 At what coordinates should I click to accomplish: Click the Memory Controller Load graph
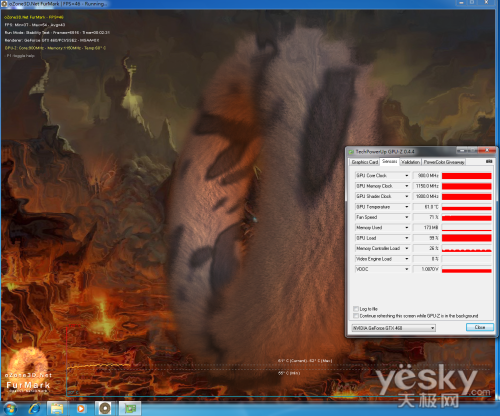pyautogui.click(x=467, y=248)
